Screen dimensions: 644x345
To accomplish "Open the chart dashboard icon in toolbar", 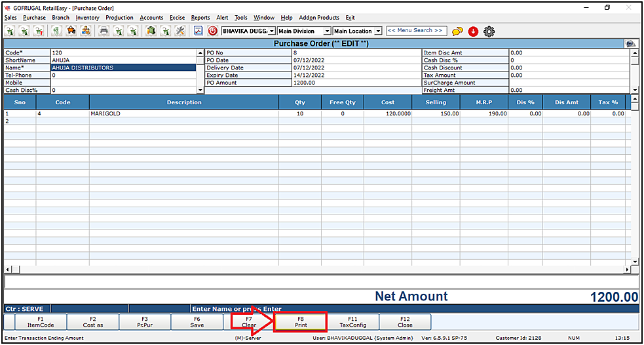I will click(x=199, y=31).
